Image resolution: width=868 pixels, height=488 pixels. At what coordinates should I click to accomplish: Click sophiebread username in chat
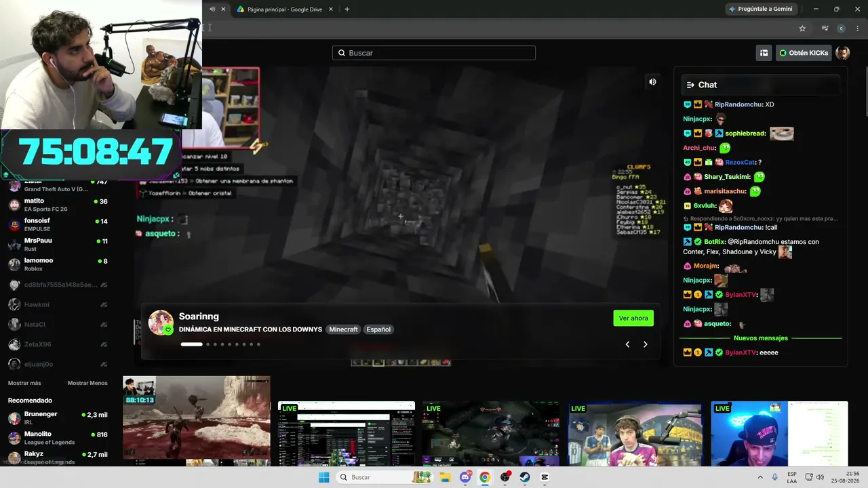(x=745, y=134)
